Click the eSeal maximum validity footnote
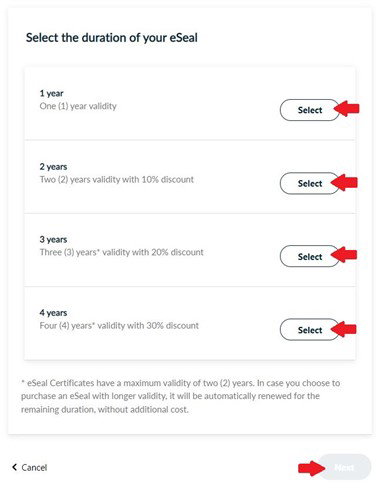Screen dimensions: 381x490 point(180,396)
